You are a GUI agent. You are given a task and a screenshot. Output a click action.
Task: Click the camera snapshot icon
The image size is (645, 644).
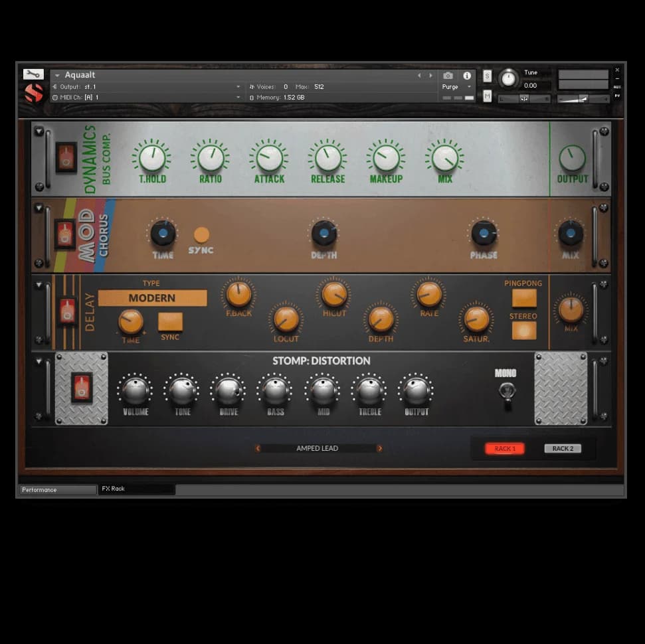coord(448,76)
